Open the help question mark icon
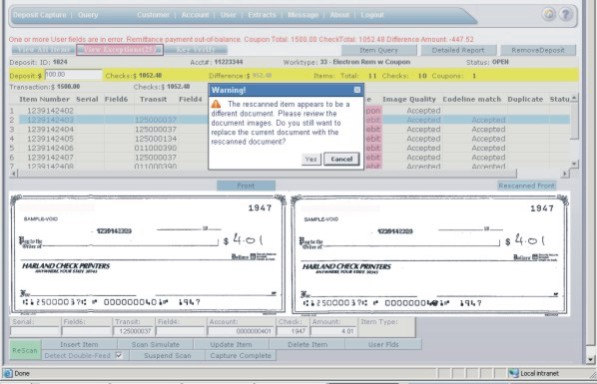The image size is (597, 384). [x=566, y=14]
